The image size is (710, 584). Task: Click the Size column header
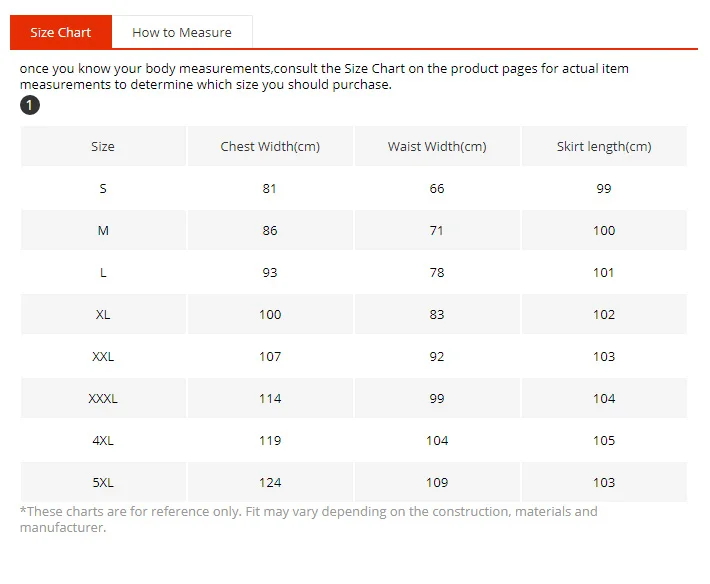(x=103, y=146)
